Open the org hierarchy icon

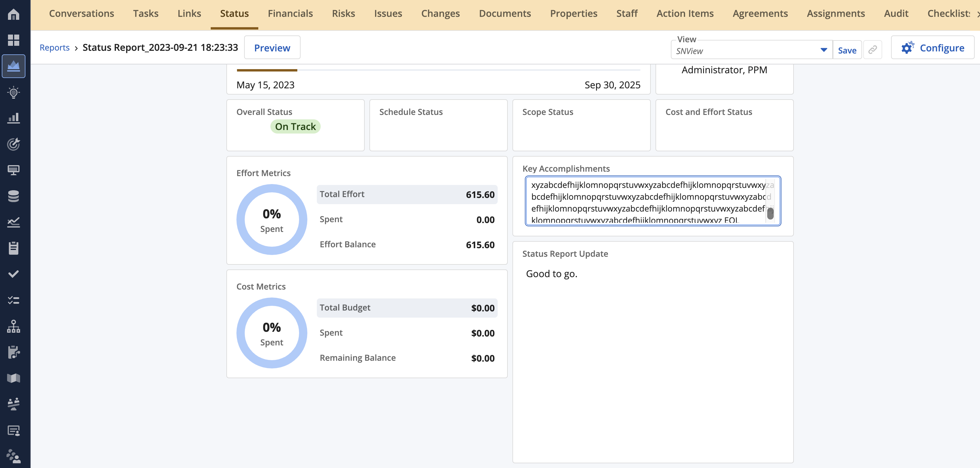pyautogui.click(x=14, y=326)
